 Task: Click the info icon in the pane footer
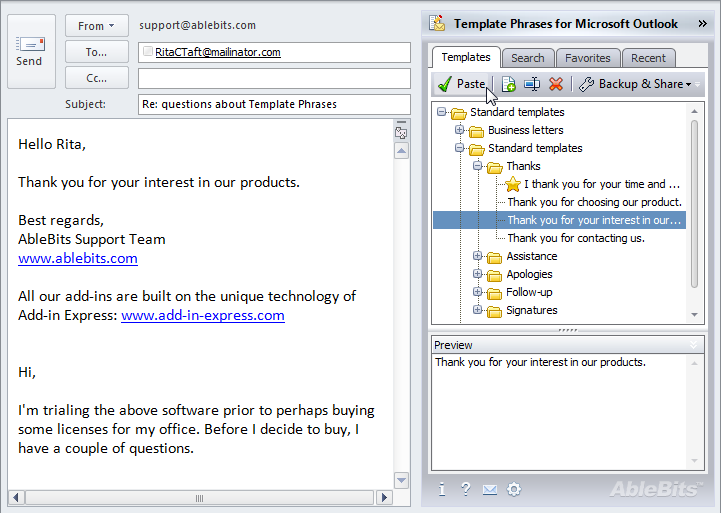tap(441, 489)
